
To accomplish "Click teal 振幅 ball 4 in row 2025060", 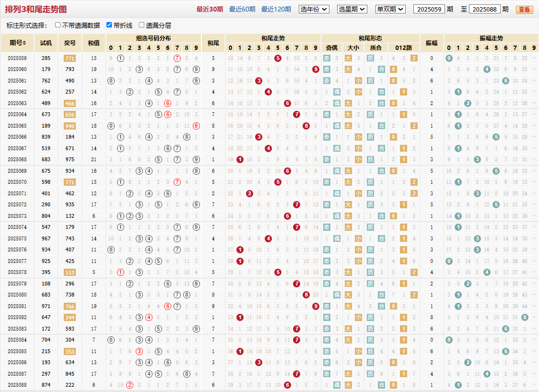I will (x=487, y=70).
